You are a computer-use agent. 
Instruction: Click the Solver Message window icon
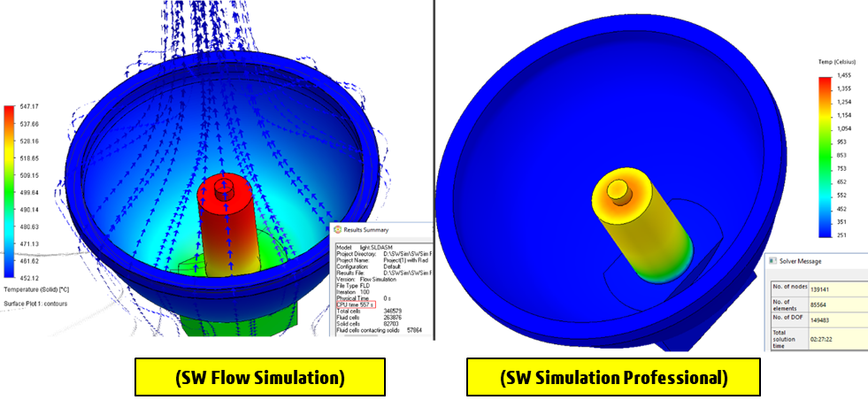click(x=771, y=261)
